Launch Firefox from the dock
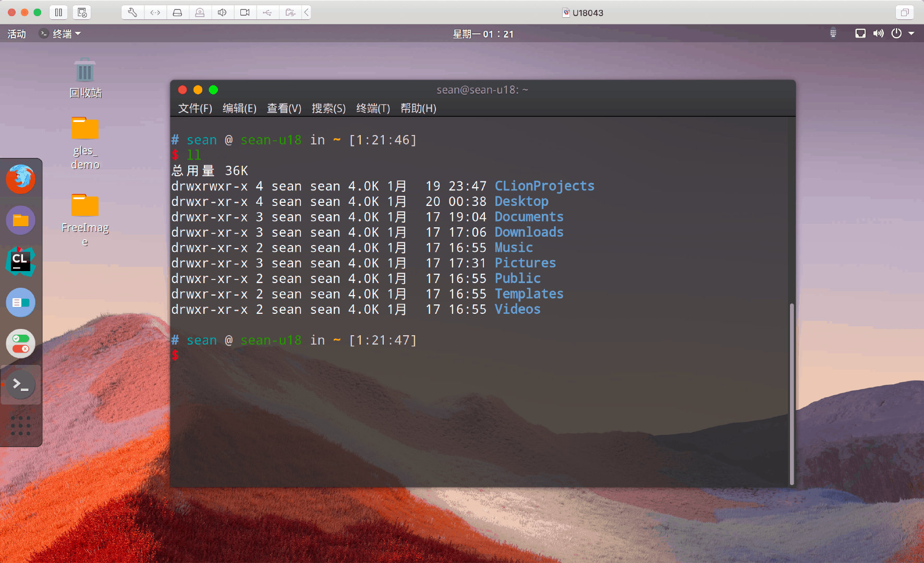 click(21, 179)
